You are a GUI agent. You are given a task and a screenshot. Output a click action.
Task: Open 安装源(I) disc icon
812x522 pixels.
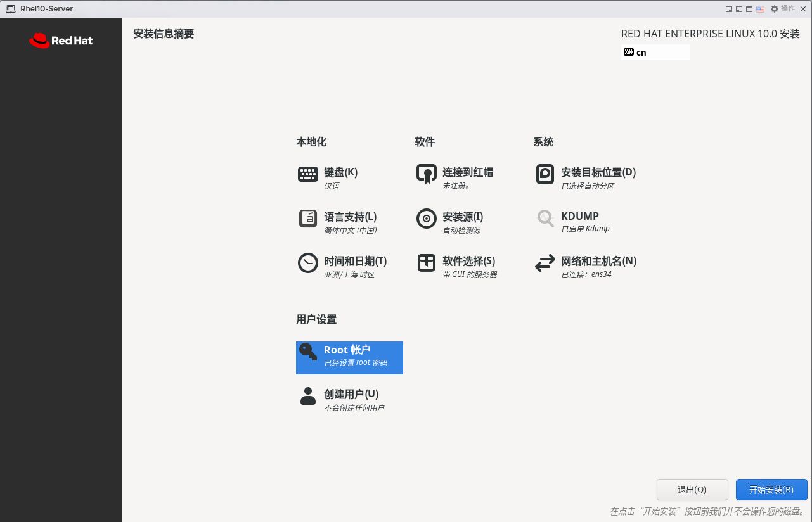[x=426, y=219]
